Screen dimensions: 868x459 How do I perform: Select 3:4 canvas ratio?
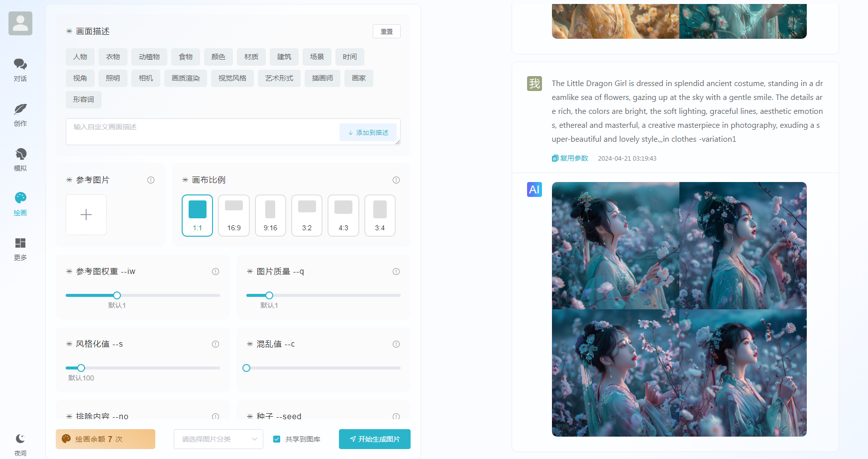coord(380,215)
